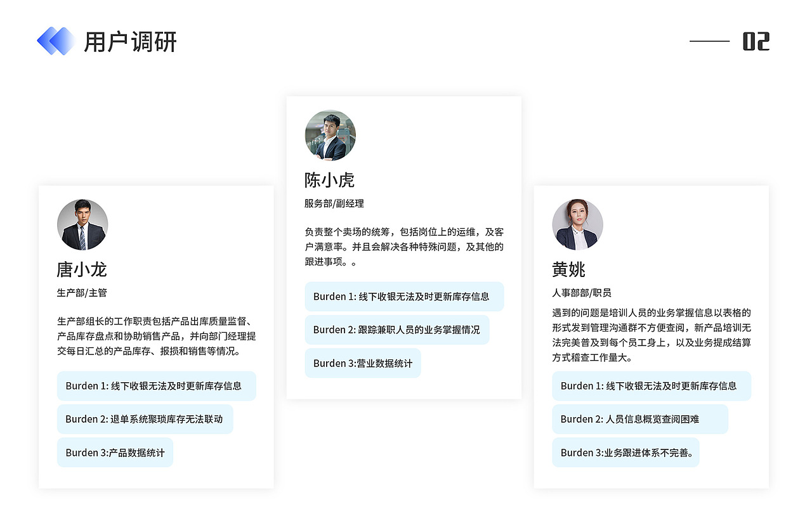812x528 pixels.
Task: Click the Burden 3:营业数据统计 tag
Action: (363, 363)
